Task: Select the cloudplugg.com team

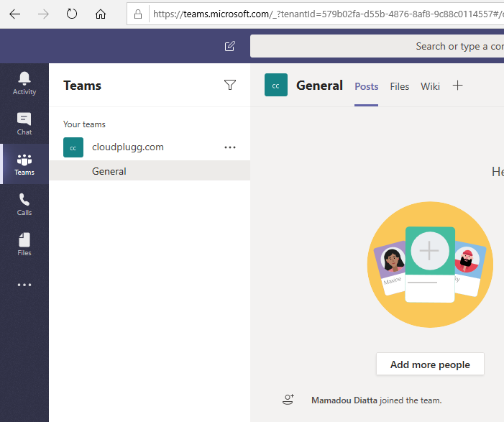Action: [x=127, y=147]
